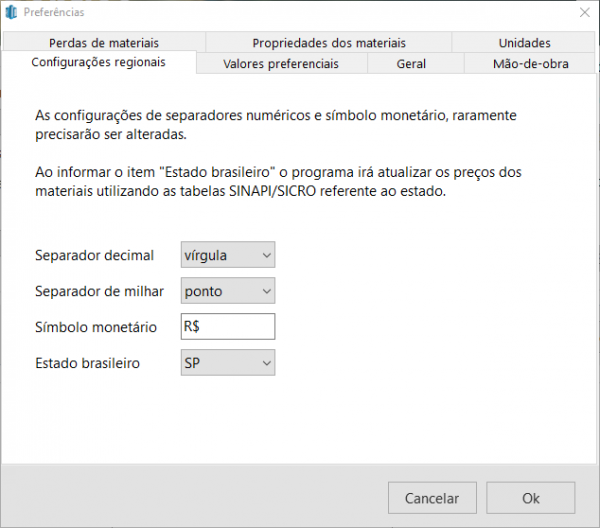Confirm with the Ok button
This screenshot has height=528, width=600.
(531, 498)
